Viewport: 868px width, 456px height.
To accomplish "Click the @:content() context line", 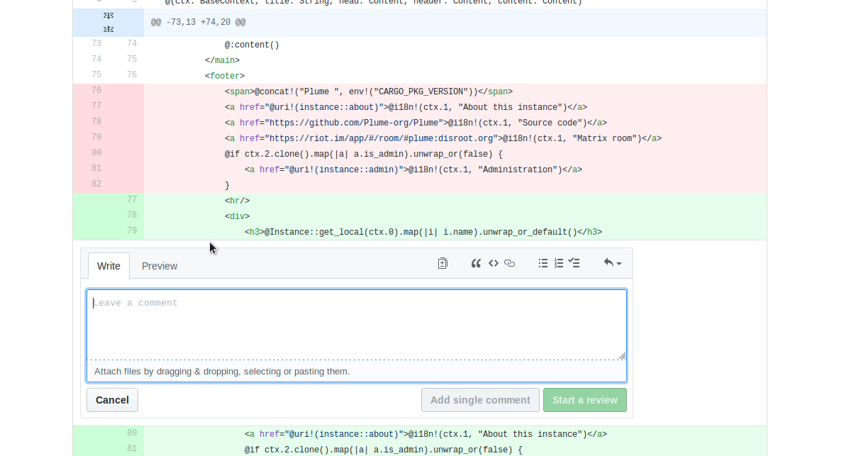I will pyautogui.click(x=455, y=45).
